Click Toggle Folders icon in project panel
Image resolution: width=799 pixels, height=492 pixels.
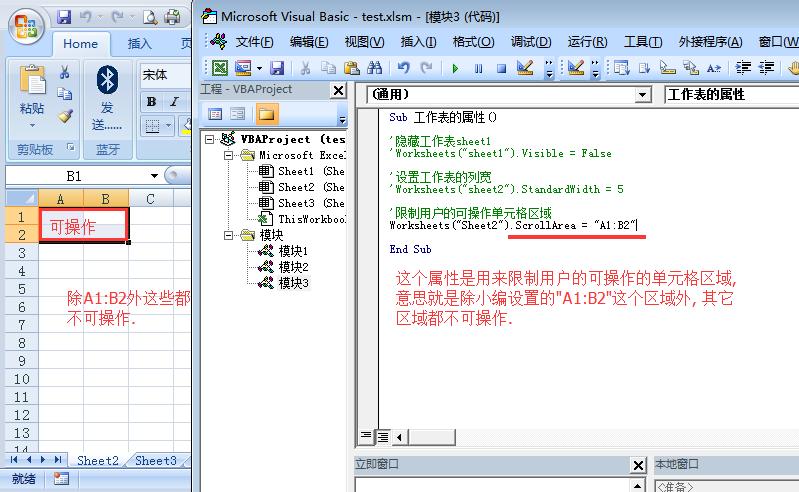tap(267, 114)
